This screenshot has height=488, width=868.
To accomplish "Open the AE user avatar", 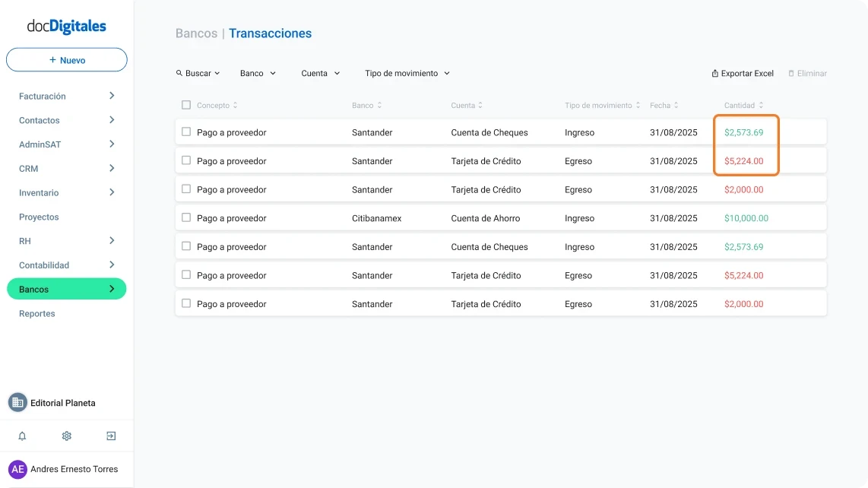I will click(18, 469).
